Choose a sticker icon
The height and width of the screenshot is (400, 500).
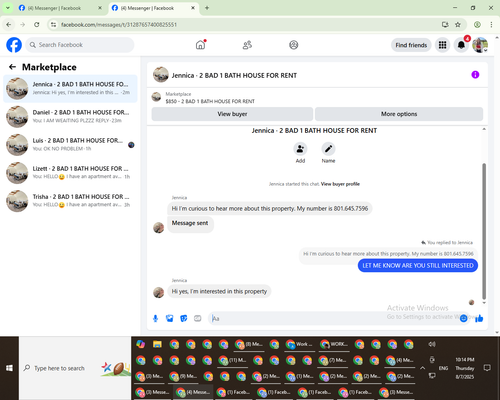coord(184,318)
